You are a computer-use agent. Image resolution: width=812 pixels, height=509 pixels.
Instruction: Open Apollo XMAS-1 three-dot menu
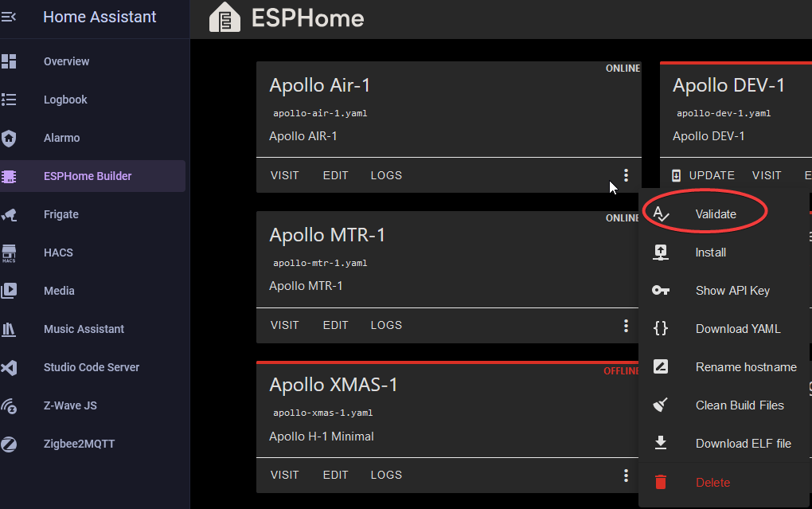tap(627, 475)
